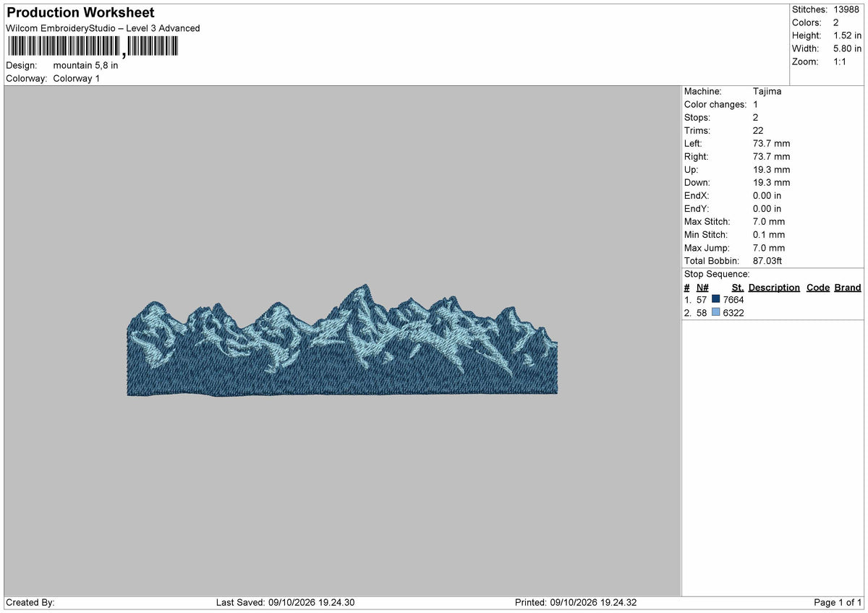
Task: Click the stitch count '7664' in stop 1
Action: pos(733,299)
